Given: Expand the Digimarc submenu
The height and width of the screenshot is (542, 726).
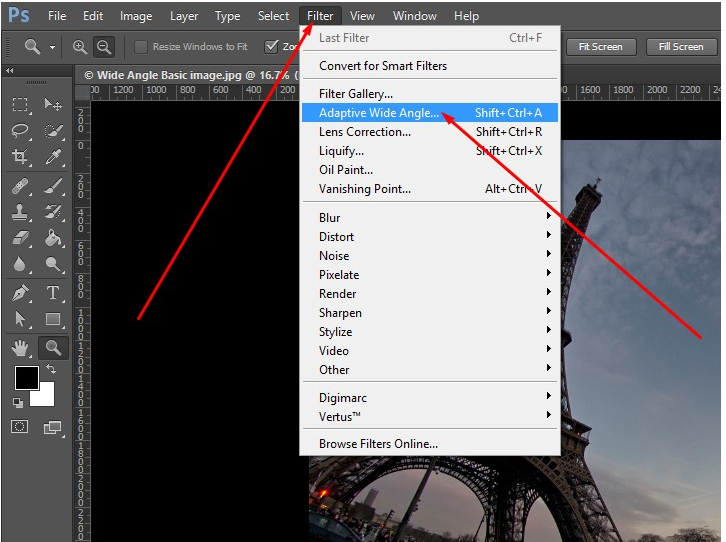Looking at the screenshot, I should pos(430,398).
